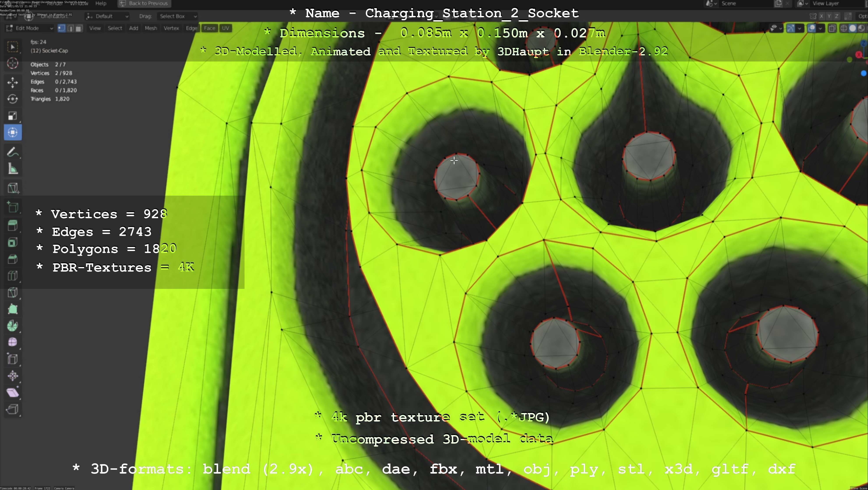Open the Mesh menu
This screenshot has width=868, height=490.
151,28
